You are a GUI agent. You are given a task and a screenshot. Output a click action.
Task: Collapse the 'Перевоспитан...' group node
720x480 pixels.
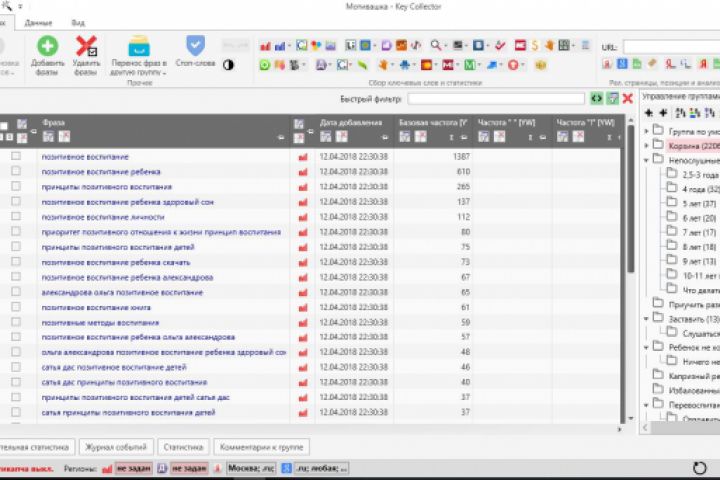tap(647, 405)
